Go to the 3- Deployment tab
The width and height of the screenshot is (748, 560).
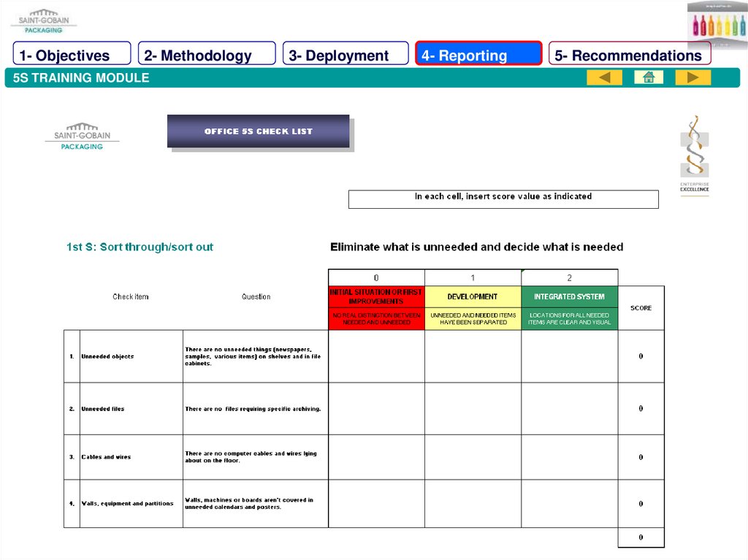click(346, 55)
